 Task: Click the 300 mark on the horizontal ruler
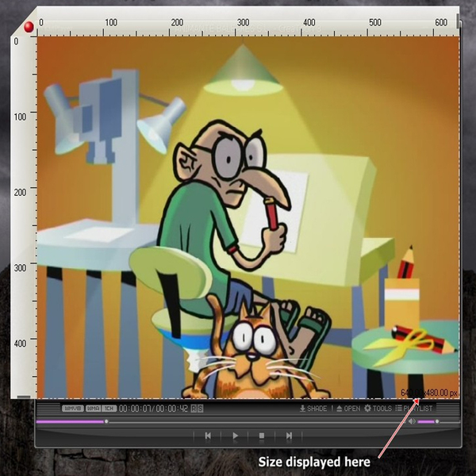pos(243,22)
